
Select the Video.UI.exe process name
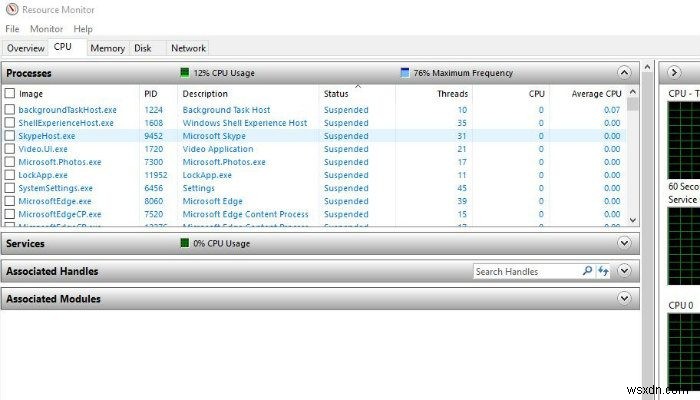tap(43, 149)
